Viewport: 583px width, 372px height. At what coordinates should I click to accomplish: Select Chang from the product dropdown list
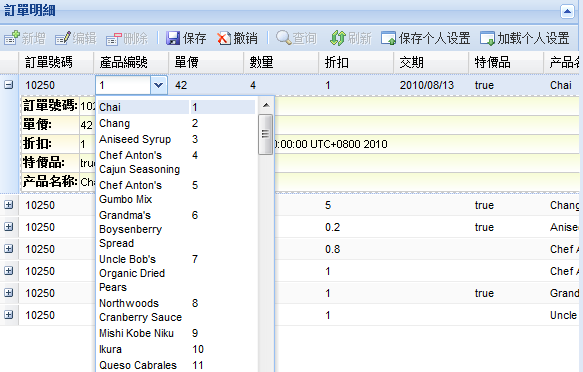(176, 123)
